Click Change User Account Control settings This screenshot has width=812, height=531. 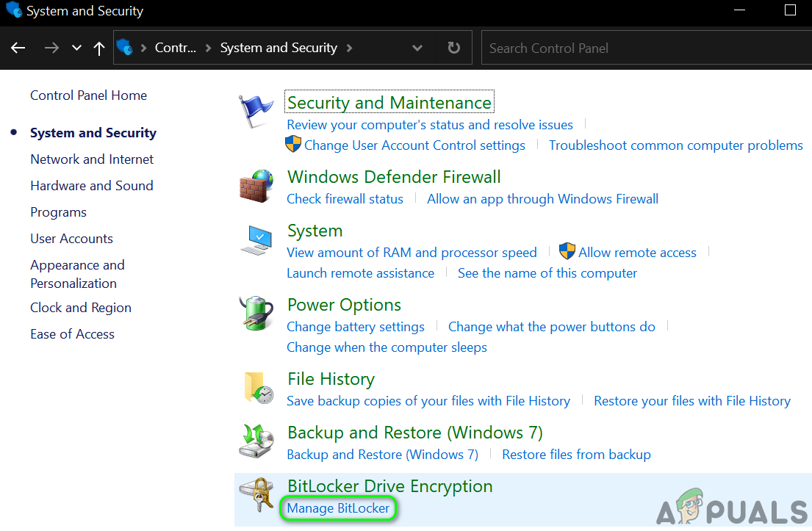coord(414,145)
